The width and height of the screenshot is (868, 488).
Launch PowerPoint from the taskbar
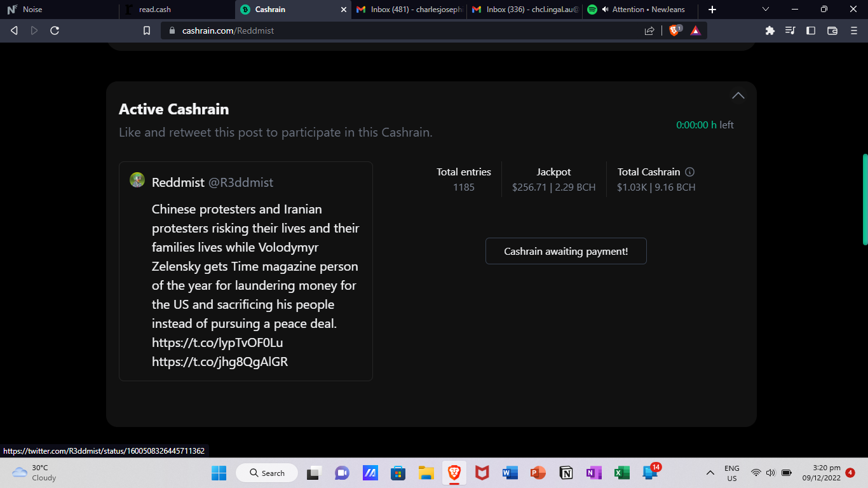[x=538, y=473]
